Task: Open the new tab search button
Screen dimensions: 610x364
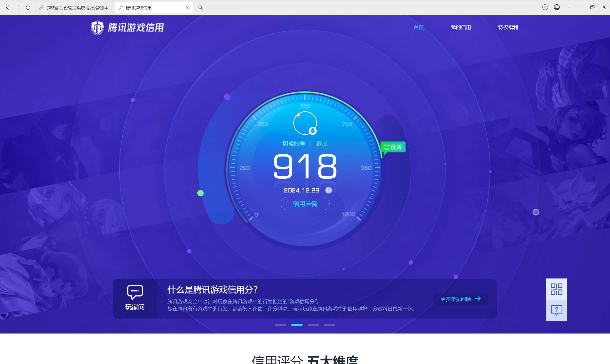Action: (x=200, y=7)
